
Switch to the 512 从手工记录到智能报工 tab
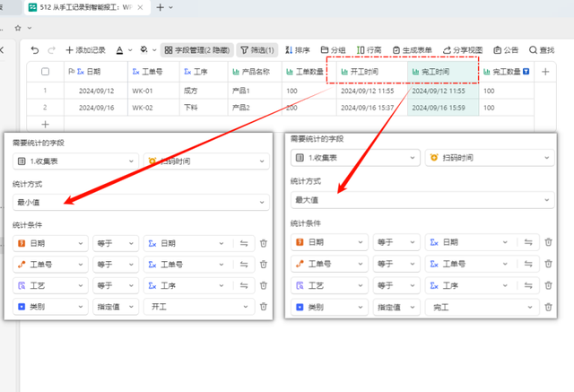coord(86,7)
